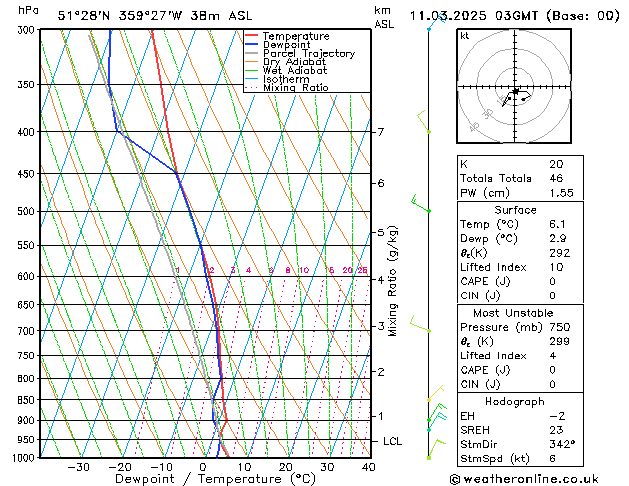
Task: Click the red Temperature line legend swatch
Action: point(252,36)
